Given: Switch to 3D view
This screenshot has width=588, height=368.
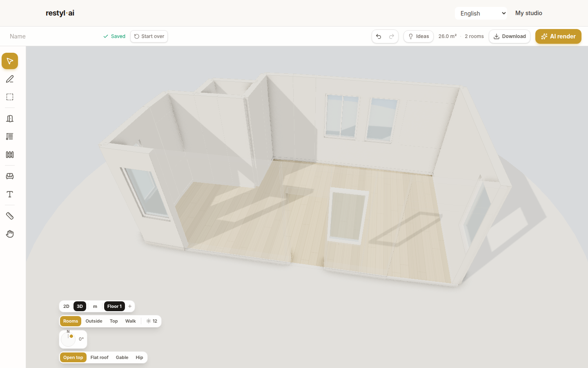Looking at the screenshot, I should point(80,306).
